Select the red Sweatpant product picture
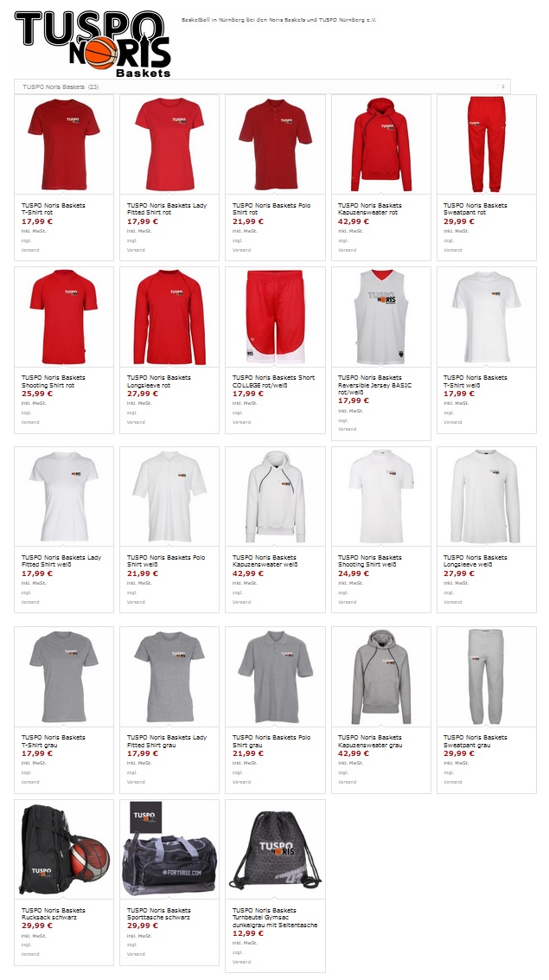 pyautogui.click(x=487, y=144)
